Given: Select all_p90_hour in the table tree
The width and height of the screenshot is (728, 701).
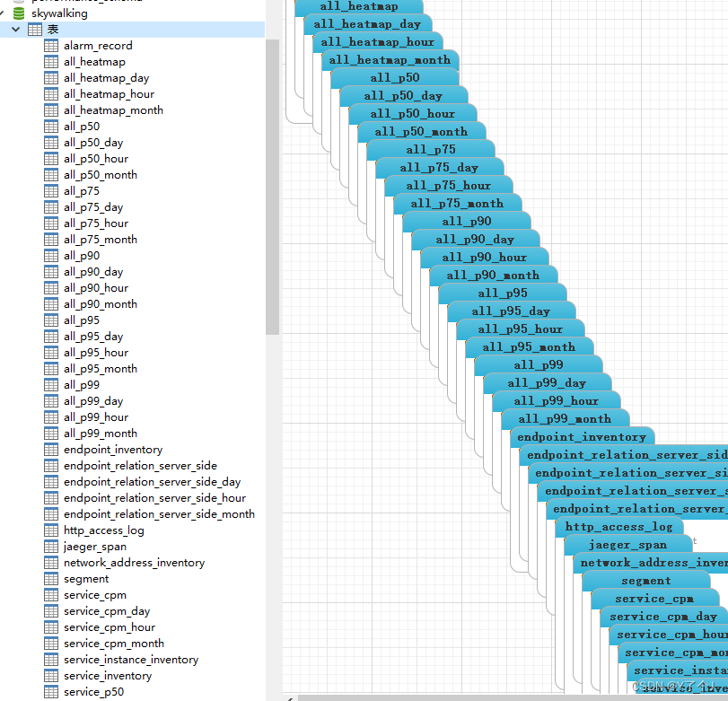Looking at the screenshot, I should 96,288.
